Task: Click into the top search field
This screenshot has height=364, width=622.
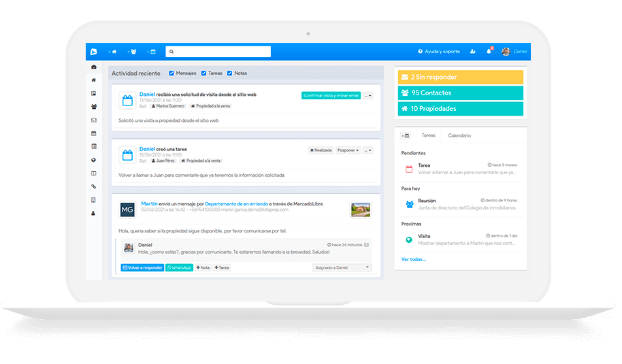Action: pyautogui.click(x=218, y=52)
